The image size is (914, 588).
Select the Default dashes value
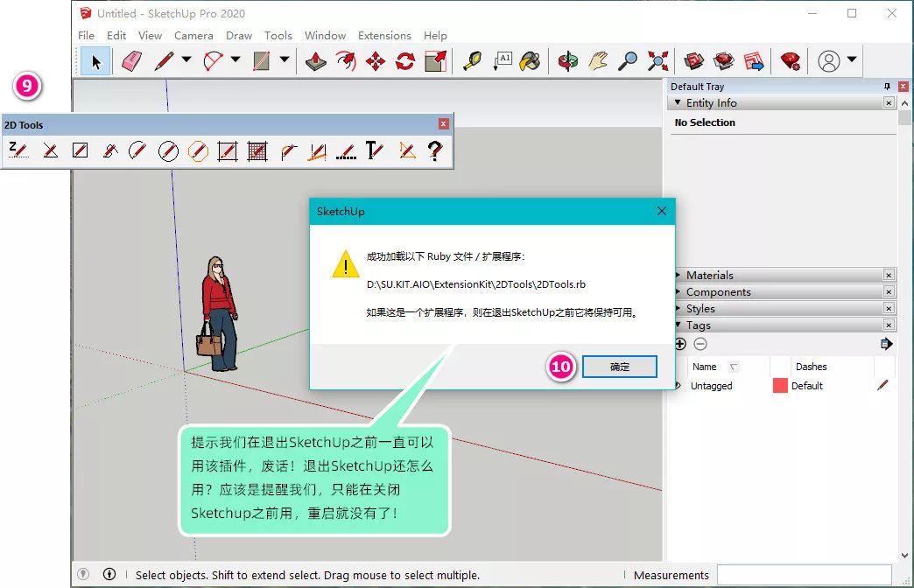(x=806, y=385)
